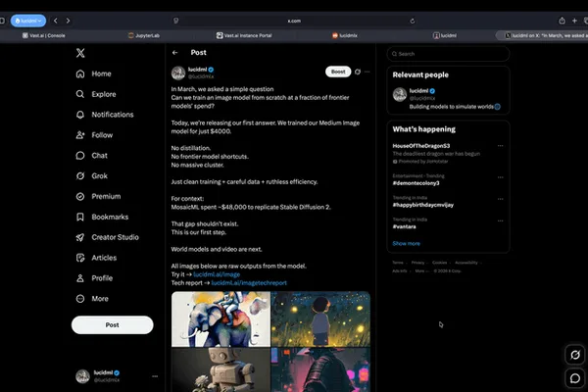588x392 pixels.
Task: Open HouseOfTheDragonS3 trend
Action: (421, 146)
